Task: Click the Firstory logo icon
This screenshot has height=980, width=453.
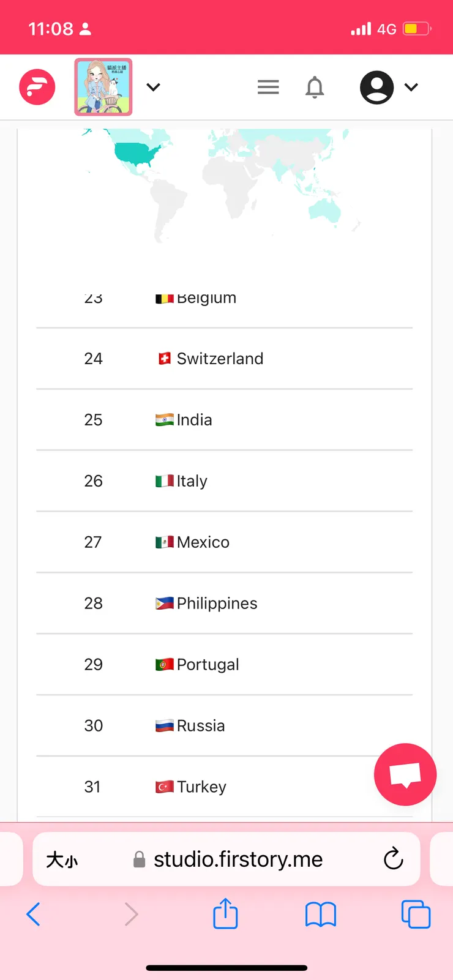Action: coord(37,87)
